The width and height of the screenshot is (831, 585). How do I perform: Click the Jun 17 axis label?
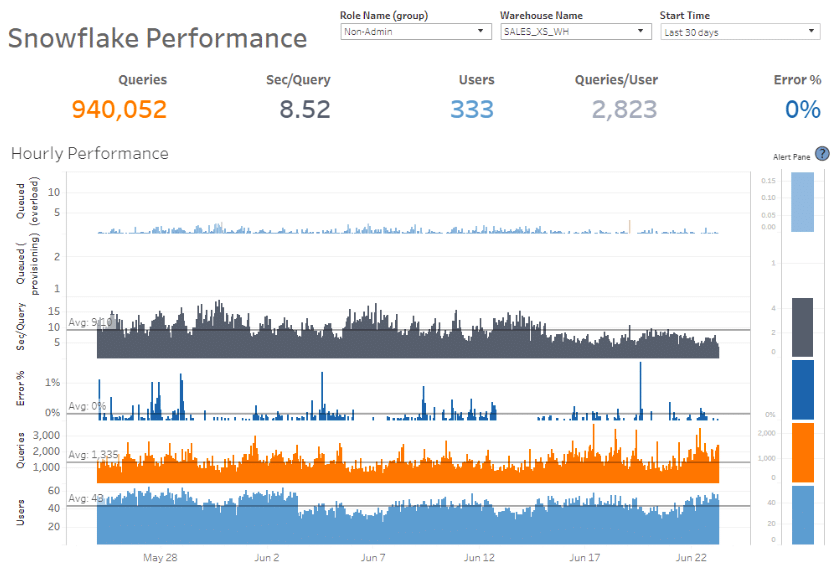click(x=585, y=557)
